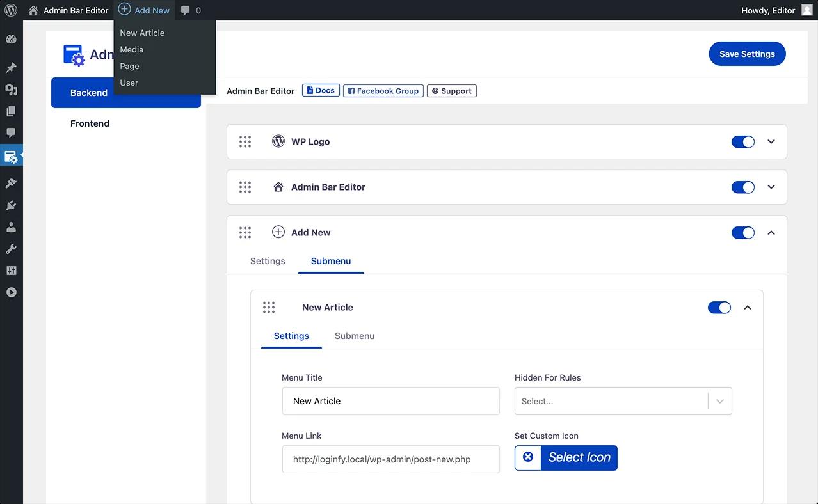Disable the WP Logo menu item
Viewport: 818px width, 504px height.
tap(742, 141)
